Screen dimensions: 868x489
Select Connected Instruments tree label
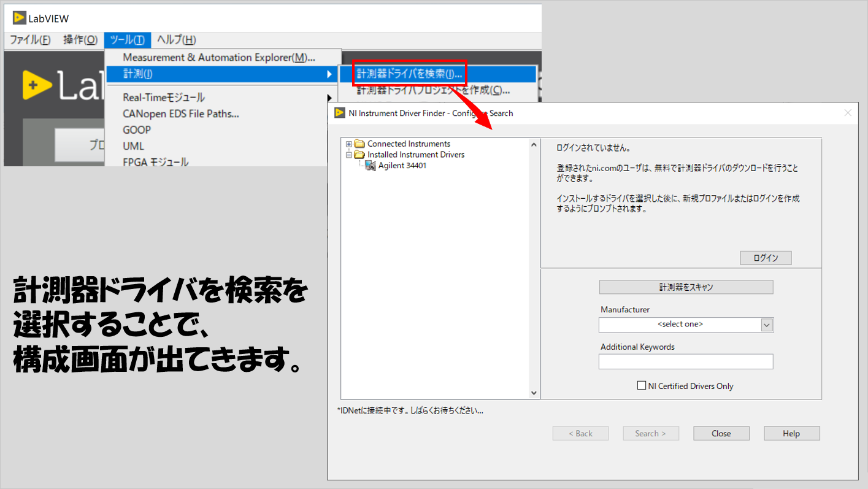[x=409, y=144]
